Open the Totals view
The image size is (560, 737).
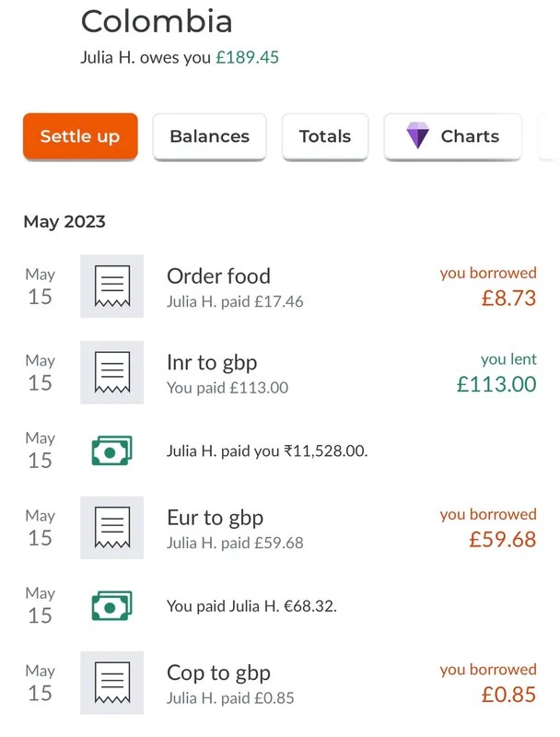[x=324, y=135]
